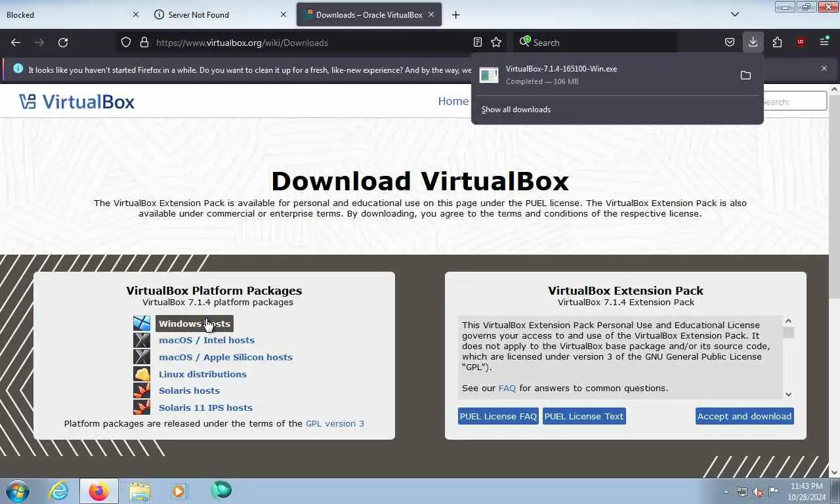Open the Solaris hosts link
The width and height of the screenshot is (840, 504).
pos(189,390)
